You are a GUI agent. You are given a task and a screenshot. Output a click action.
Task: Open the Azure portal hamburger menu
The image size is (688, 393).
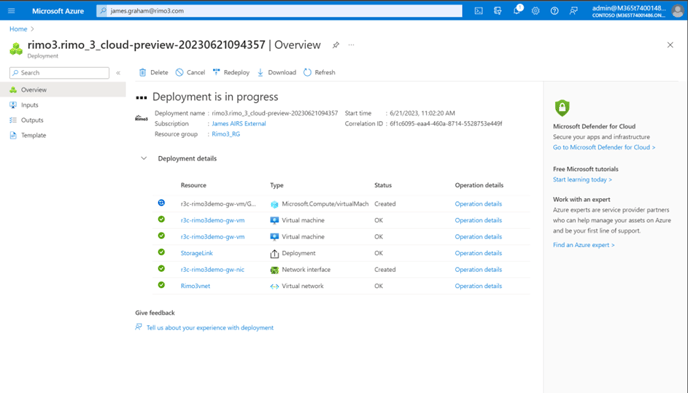point(11,11)
